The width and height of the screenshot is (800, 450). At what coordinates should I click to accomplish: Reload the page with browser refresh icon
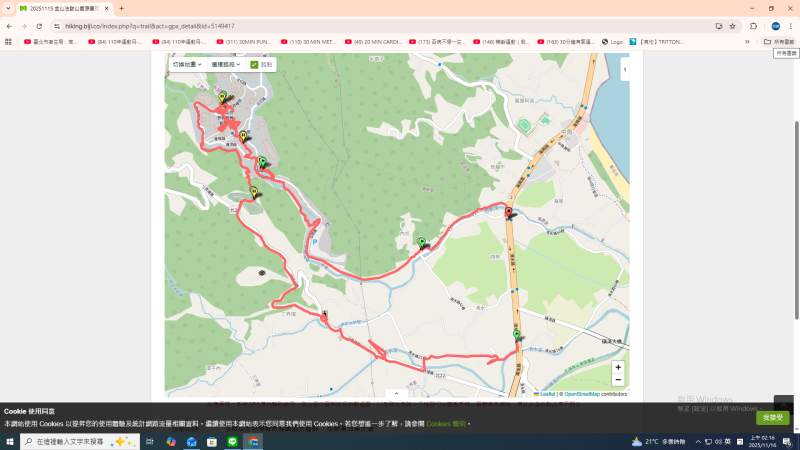(38, 26)
